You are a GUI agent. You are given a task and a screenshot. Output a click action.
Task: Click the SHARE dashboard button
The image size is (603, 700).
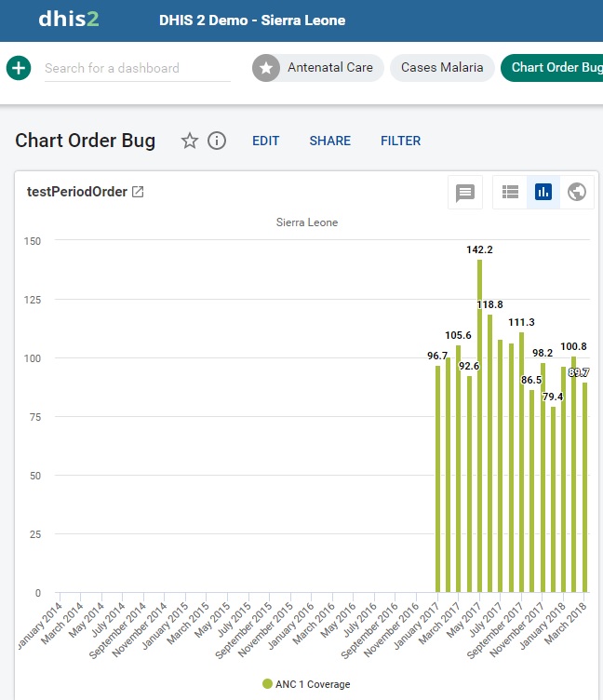[x=330, y=141]
